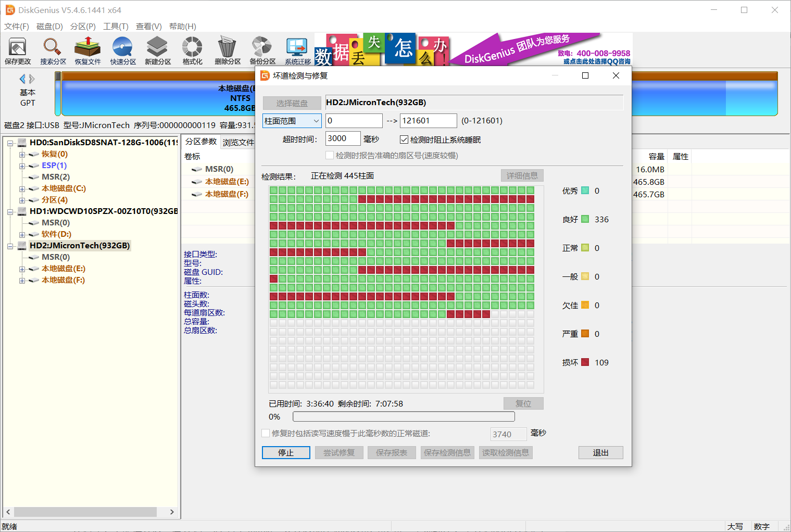Click the green 良好 color swatch
The width and height of the screenshot is (791, 532).
click(585, 219)
